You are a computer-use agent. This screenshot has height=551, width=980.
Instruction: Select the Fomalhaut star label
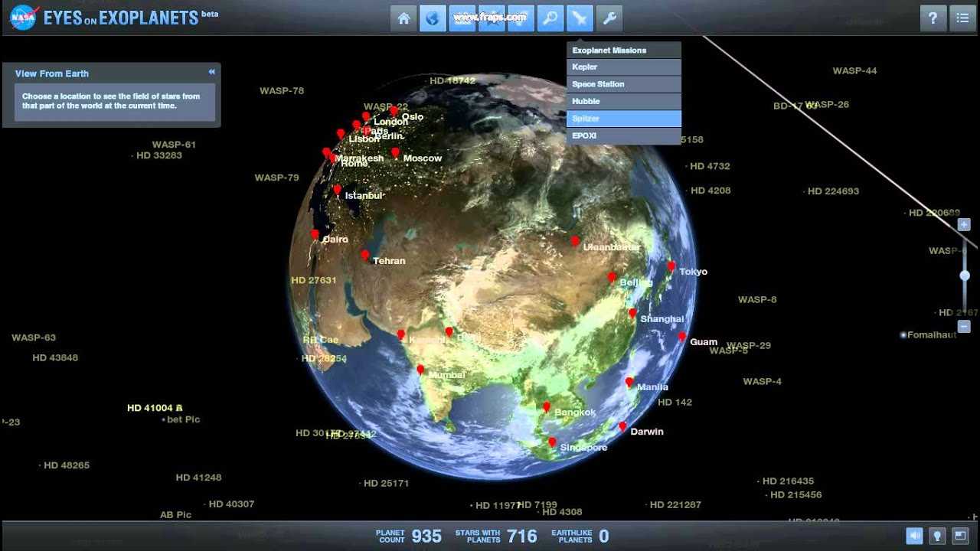point(932,335)
